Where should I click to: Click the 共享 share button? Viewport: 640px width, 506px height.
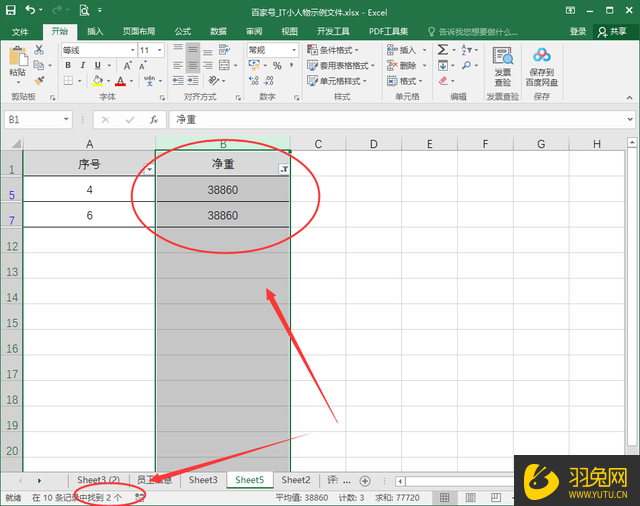[x=612, y=31]
